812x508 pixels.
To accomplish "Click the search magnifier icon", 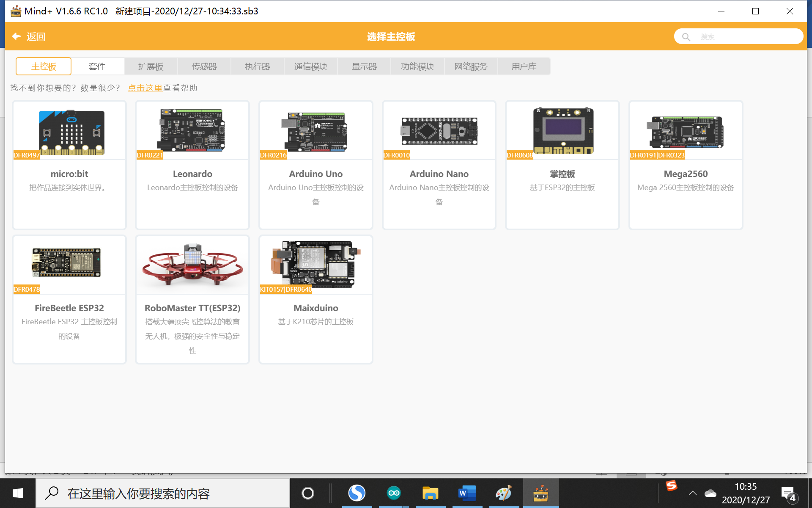I will [x=686, y=37].
